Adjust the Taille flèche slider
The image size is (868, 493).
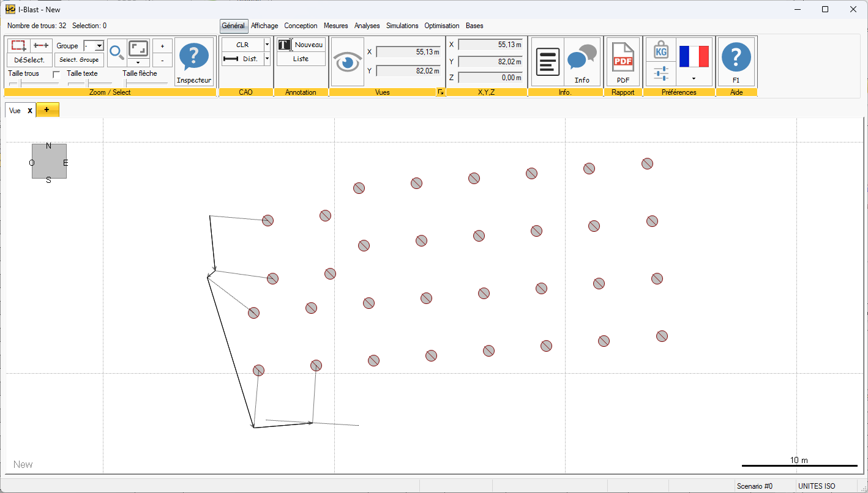146,83
